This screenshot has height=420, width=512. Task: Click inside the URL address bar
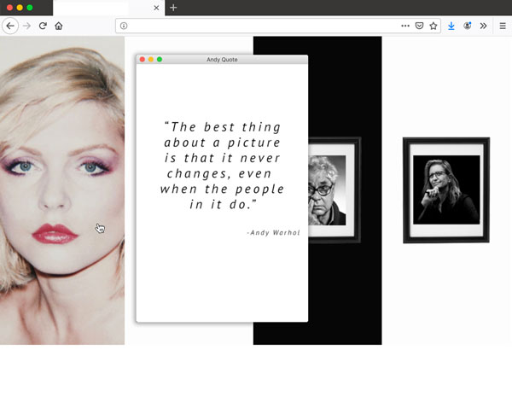[256, 26]
